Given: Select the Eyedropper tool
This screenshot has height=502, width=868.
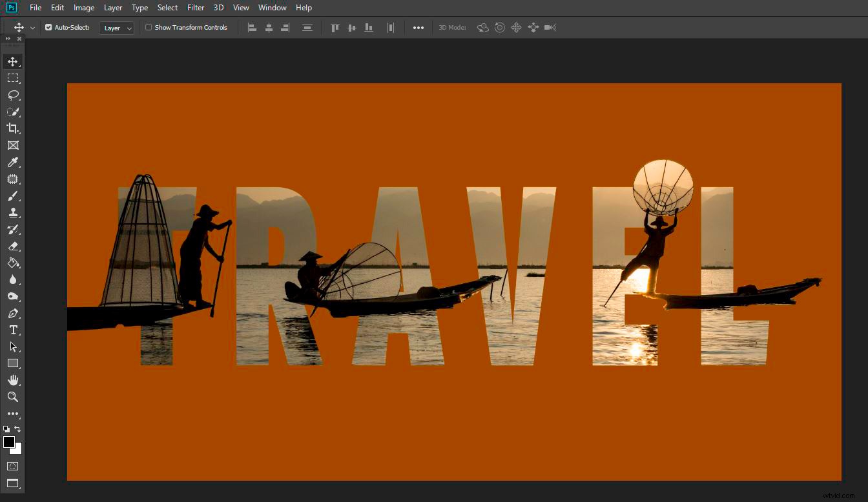Looking at the screenshot, I should (x=13, y=162).
